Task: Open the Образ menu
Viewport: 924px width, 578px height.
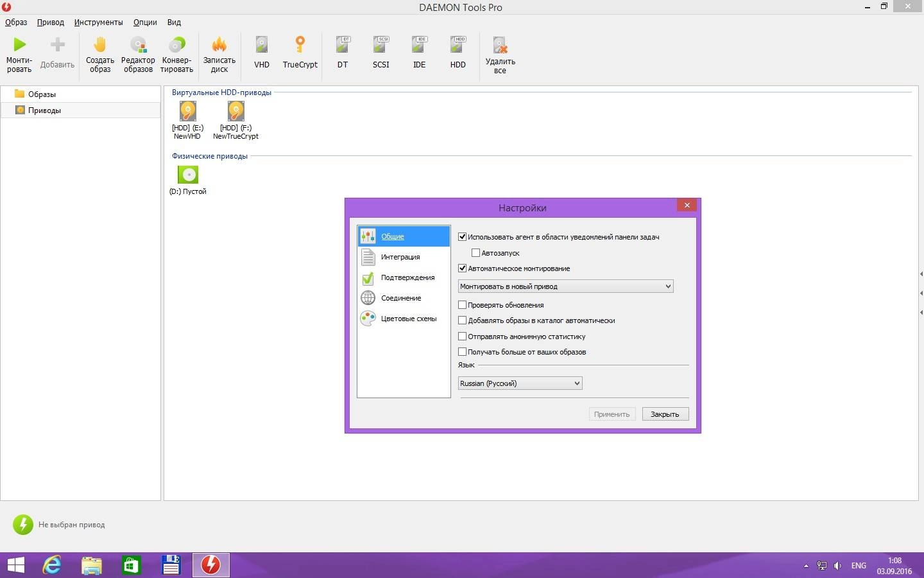Action: [x=16, y=22]
